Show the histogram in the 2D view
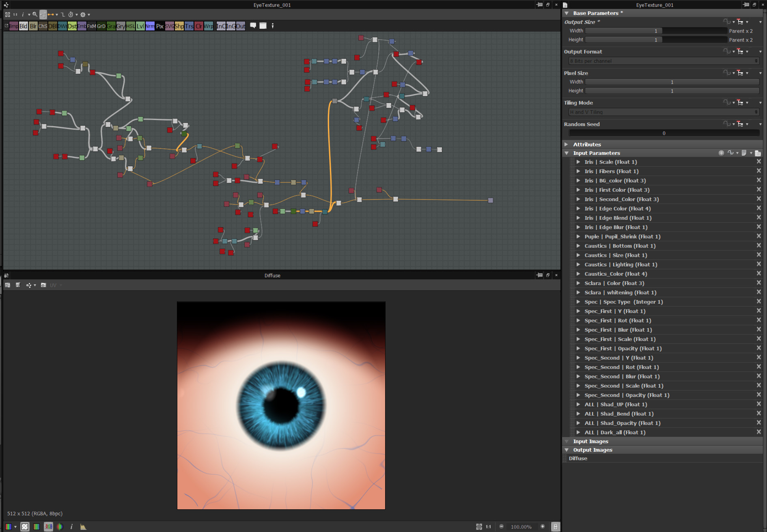767x532 pixels. (x=83, y=527)
